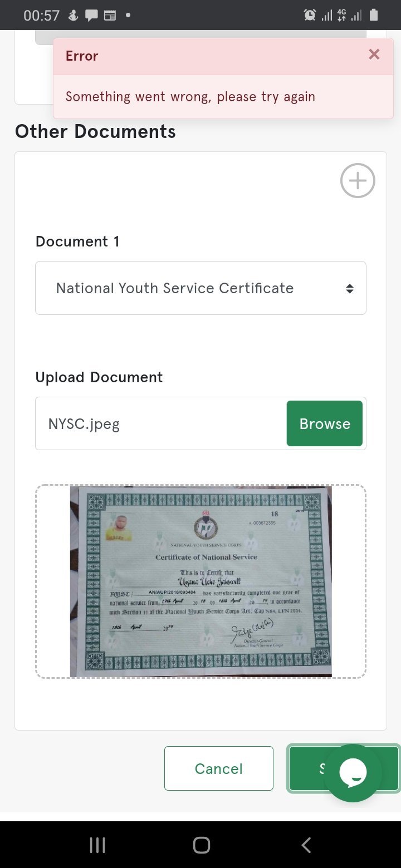Image resolution: width=401 pixels, height=868 pixels.
Task: Tap the Android home button
Action: click(x=201, y=845)
